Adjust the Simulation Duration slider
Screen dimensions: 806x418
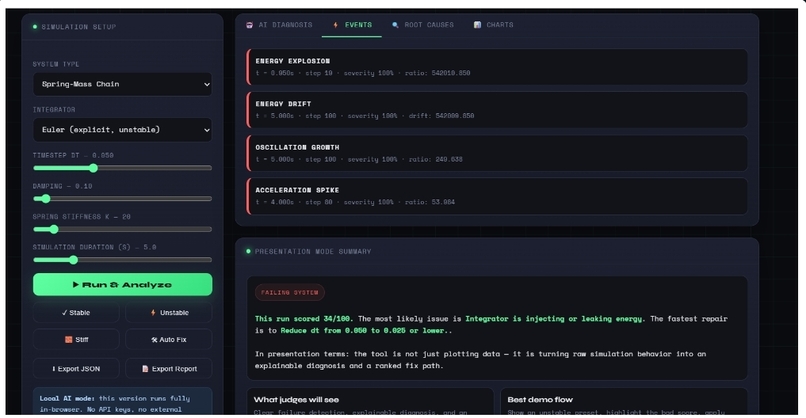click(x=122, y=260)
